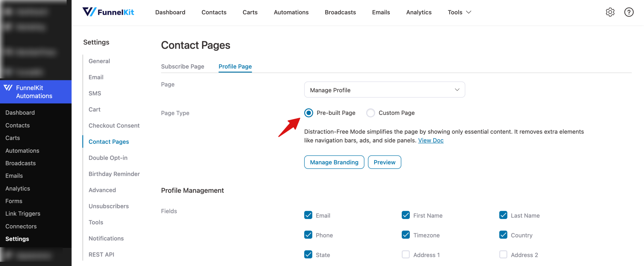Screen dimensions: 644x266
Task: Switch to the Subscribe Page tab
Action: coord(183,66)
